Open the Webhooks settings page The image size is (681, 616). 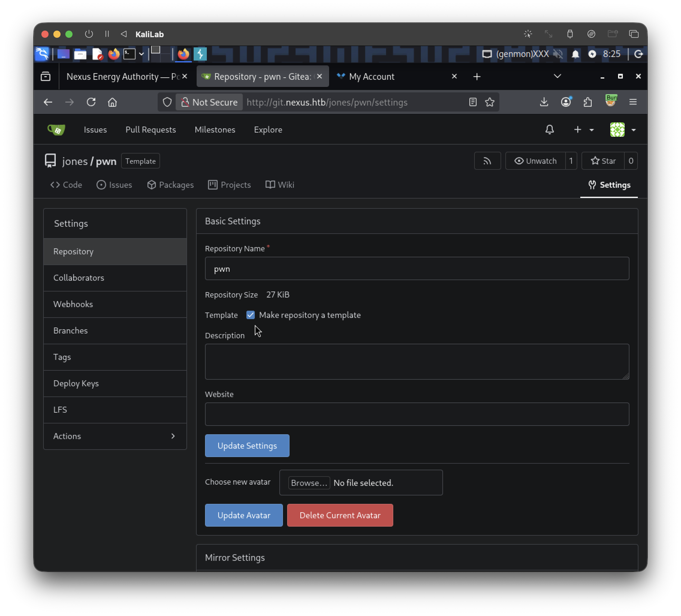pos(115,304)
